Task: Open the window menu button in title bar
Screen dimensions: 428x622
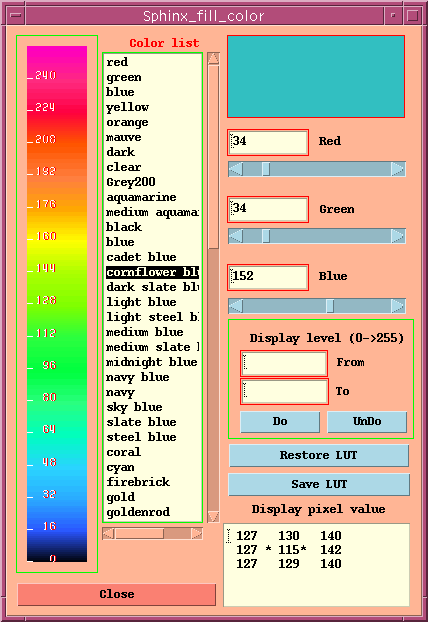Action: click(16, 16)
